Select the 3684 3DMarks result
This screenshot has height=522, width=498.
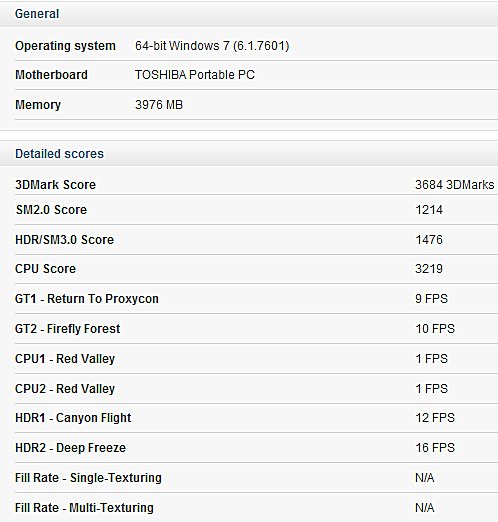coord(455,185)
